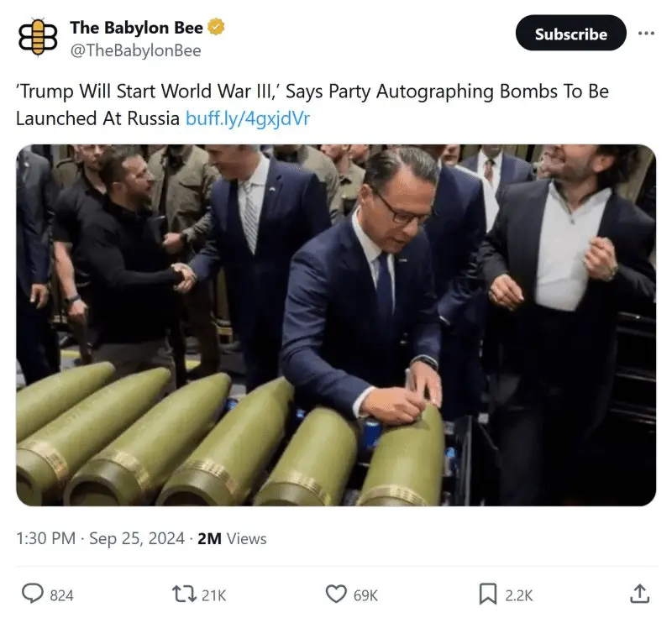
Task: Click the @TheBabylonBee handle
Action: coord(135,50)
